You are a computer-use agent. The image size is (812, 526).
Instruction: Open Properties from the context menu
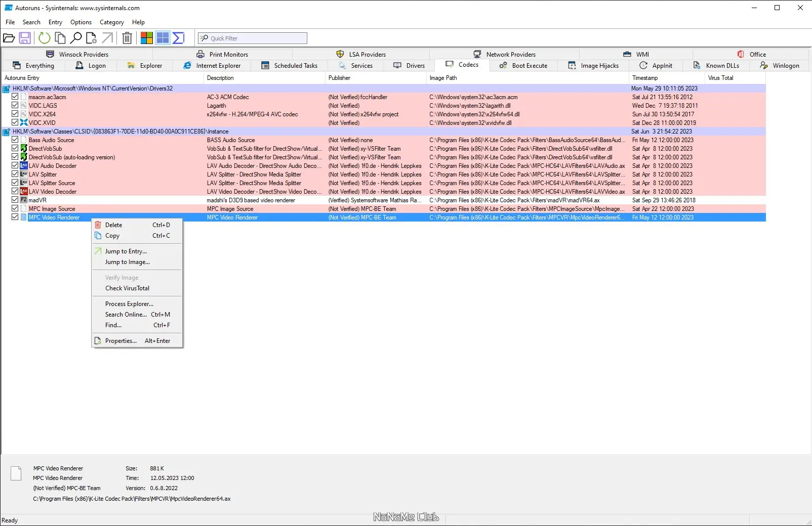coord(137,341)
